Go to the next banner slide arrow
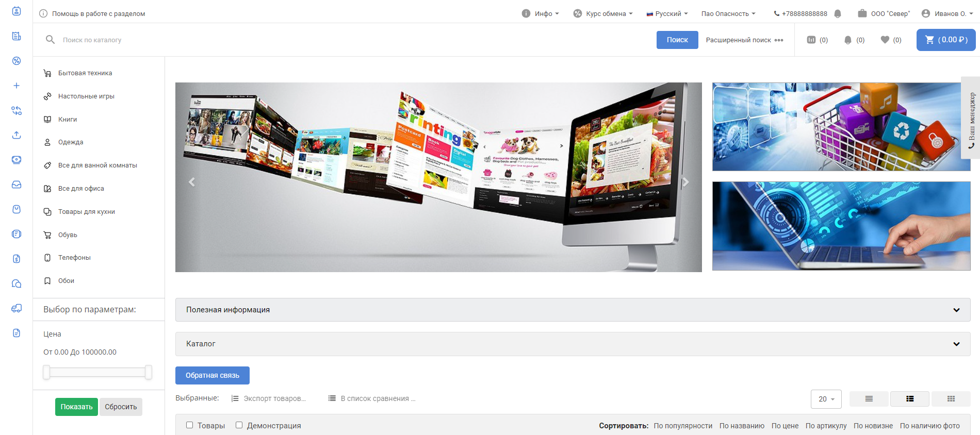The width and height of the screenshot is (980, 435). (x=685, y=182)
